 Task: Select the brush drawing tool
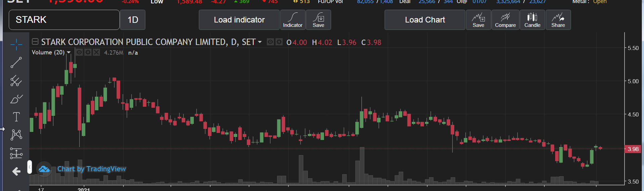16,99
